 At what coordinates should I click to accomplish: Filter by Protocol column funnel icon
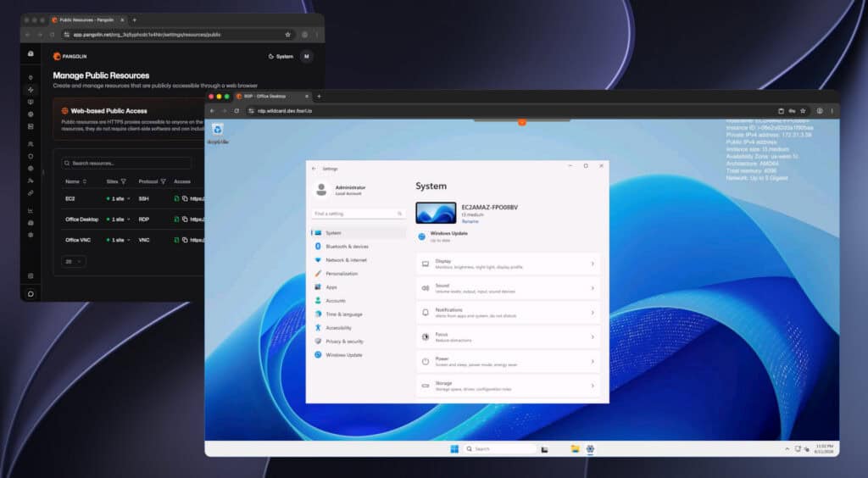[163, 181]
